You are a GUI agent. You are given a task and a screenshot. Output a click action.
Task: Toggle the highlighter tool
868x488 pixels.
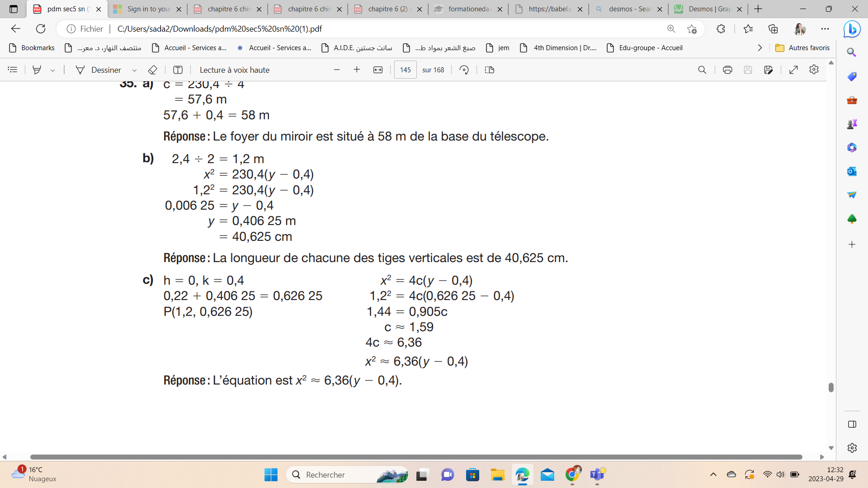(x=37, y=70)
